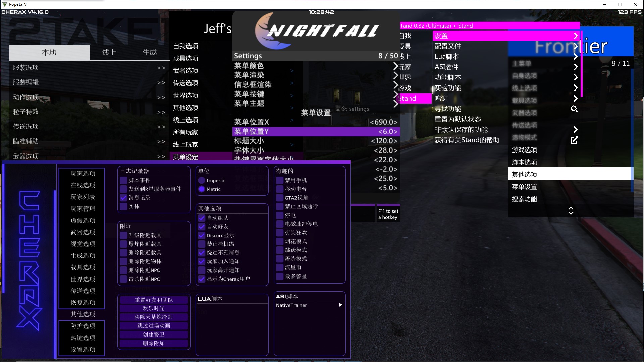Disable the 自动组队 checkbox
The height and width of the screenshot is (362, 644).
point(202,218)
